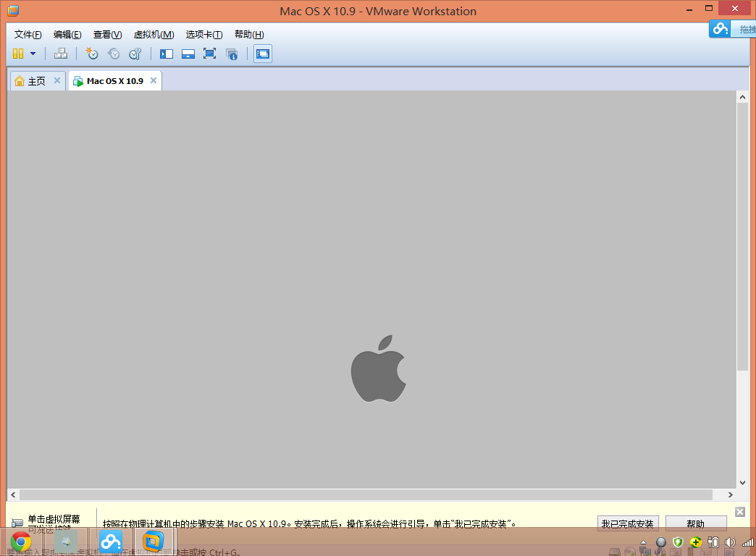Select VMware Workstation in the taskbar
This screenshot has height=556, width=756.
(x=153, y=542)
